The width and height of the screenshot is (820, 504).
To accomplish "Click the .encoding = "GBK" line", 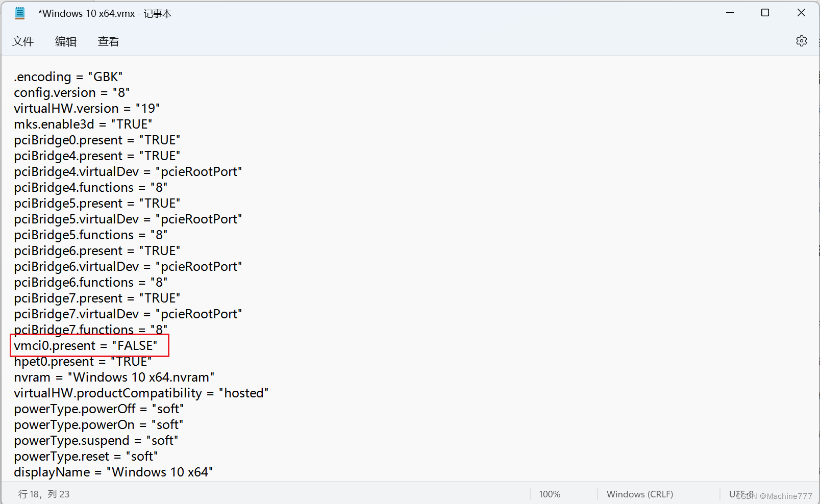I will 68,77.
